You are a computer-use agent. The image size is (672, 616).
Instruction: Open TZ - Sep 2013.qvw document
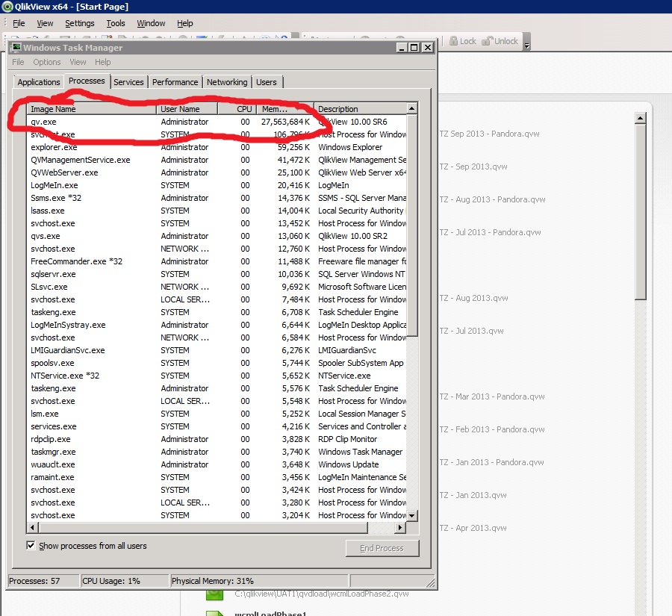click(x=473, y=167)
